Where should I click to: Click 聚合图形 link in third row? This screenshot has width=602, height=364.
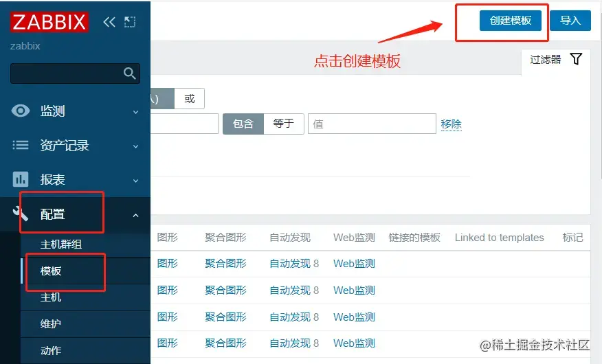point(225,317)
